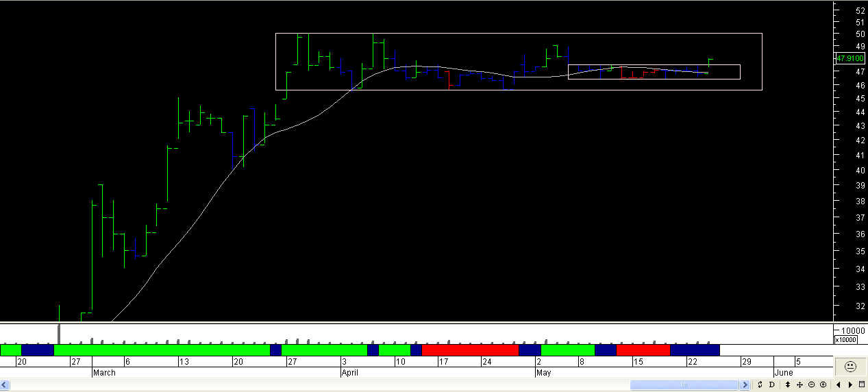Click the date label 24
Image resolution: width=868 pixels, height=392 pixels.
pos(486,362)
